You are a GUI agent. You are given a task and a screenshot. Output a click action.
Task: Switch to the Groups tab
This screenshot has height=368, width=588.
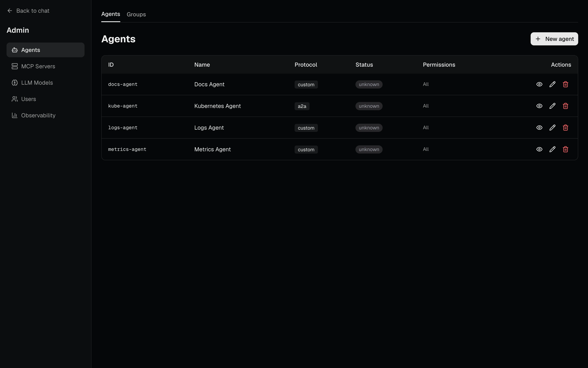click(x=136, y=14)
